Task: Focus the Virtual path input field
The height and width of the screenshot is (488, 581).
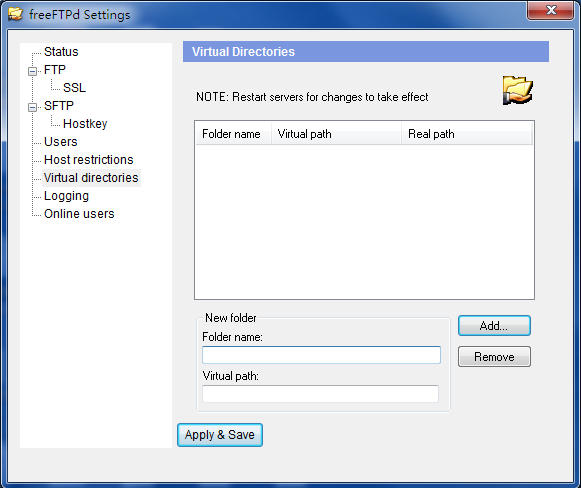Action: [321, 394]
